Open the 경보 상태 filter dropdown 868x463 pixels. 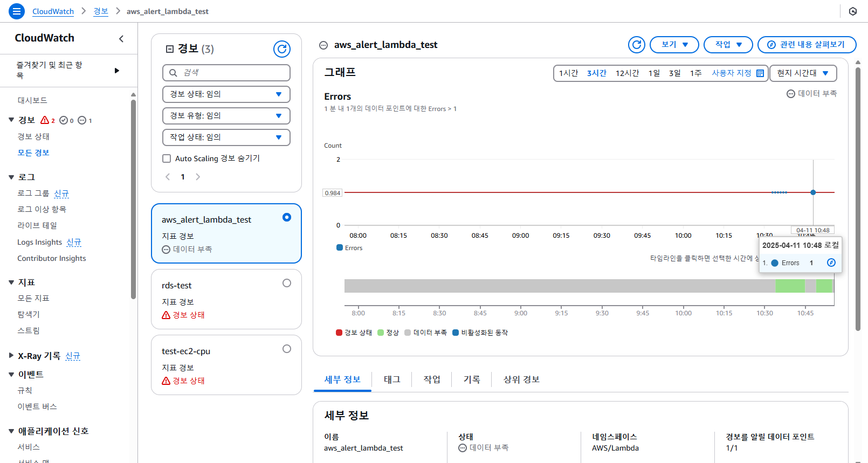[x=226, y=94]
